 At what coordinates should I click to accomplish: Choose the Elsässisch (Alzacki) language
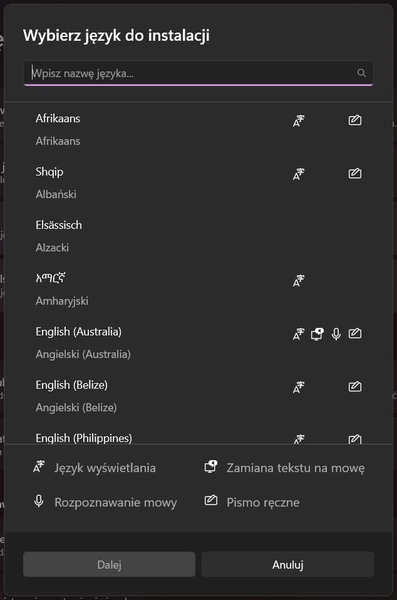coord(198,236)
